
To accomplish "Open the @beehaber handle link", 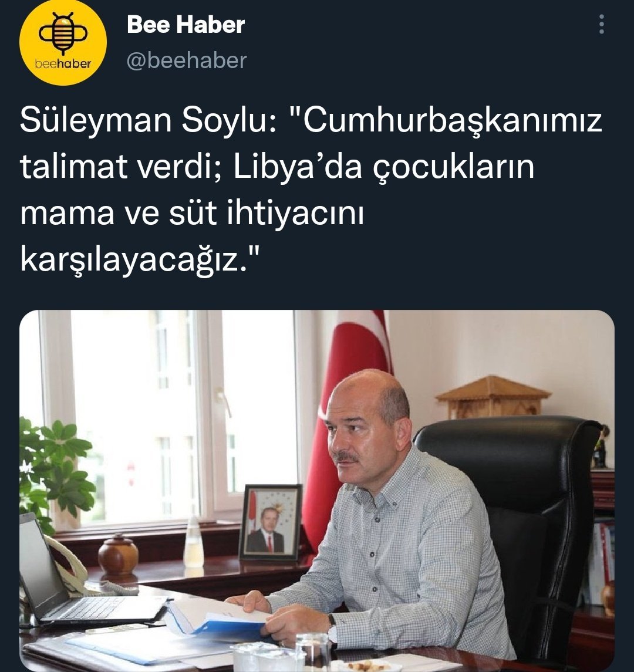I will (187, 60).
